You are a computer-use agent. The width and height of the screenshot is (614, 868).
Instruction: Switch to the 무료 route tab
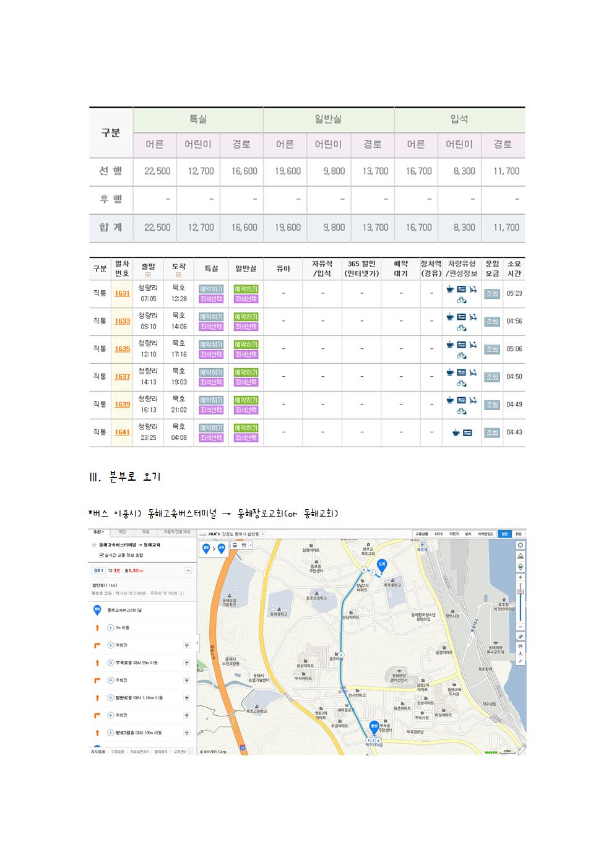click(145, 531)
